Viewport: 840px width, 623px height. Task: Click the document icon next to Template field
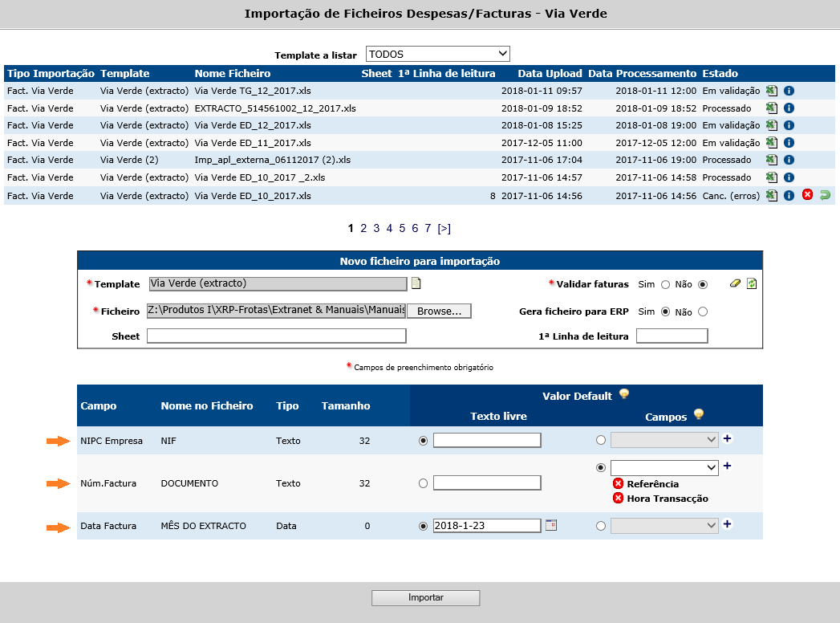(416, 283)
